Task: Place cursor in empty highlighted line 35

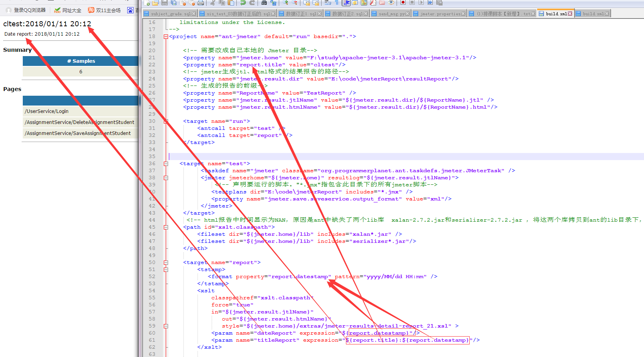Action: [406, 157]
